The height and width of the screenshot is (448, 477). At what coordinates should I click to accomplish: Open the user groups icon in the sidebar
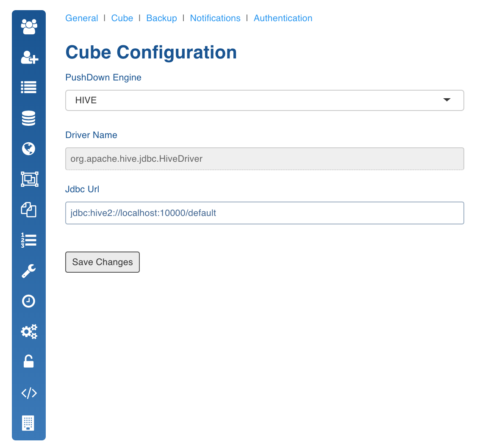click(29, 27)
